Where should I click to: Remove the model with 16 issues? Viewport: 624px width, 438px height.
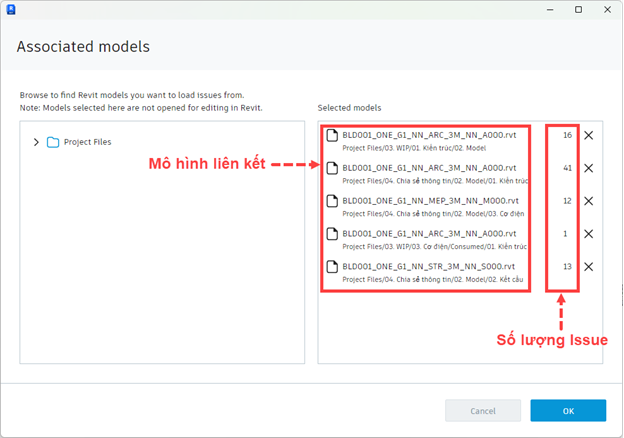pyautogui.click(x=589, y=135)
